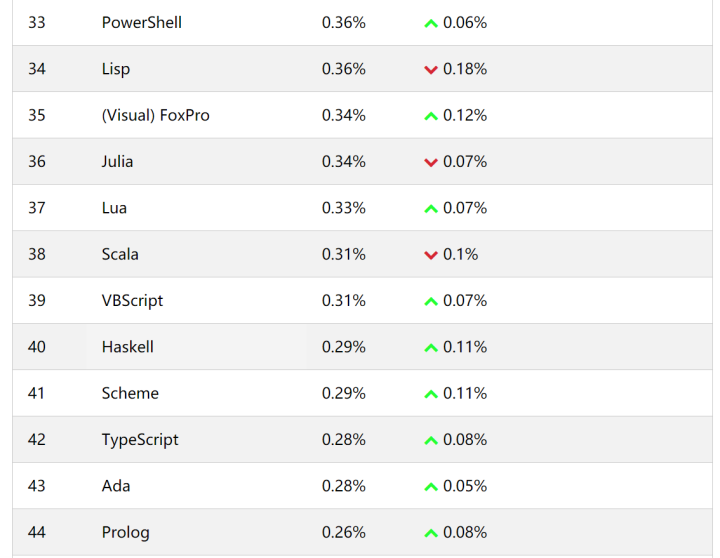Click the green up arrow in Lua row
The image size is (720, 558).
click(x=431, y=209)
